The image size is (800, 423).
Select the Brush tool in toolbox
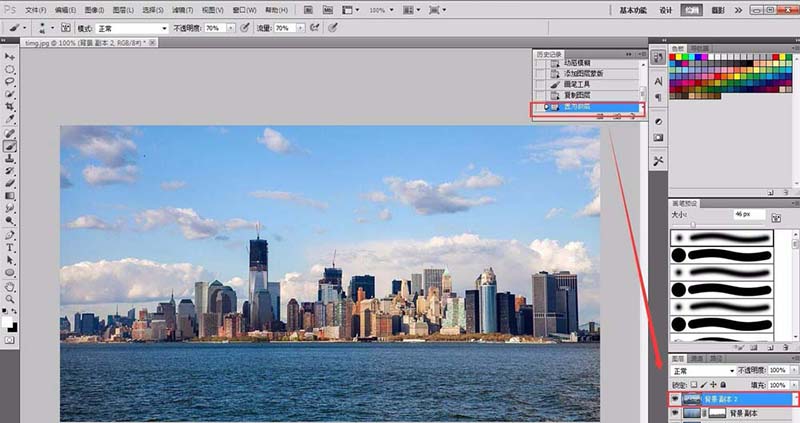pyautogui.click(x=10, y=145)
